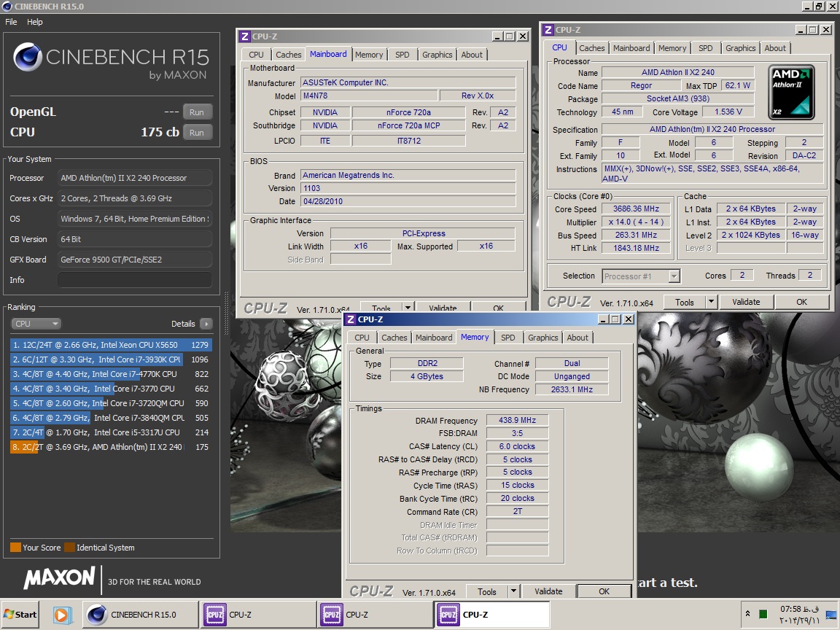Select Core i5-3317U ranking row
This screenshot has width=840, height=630.
(x=111, y=432)
